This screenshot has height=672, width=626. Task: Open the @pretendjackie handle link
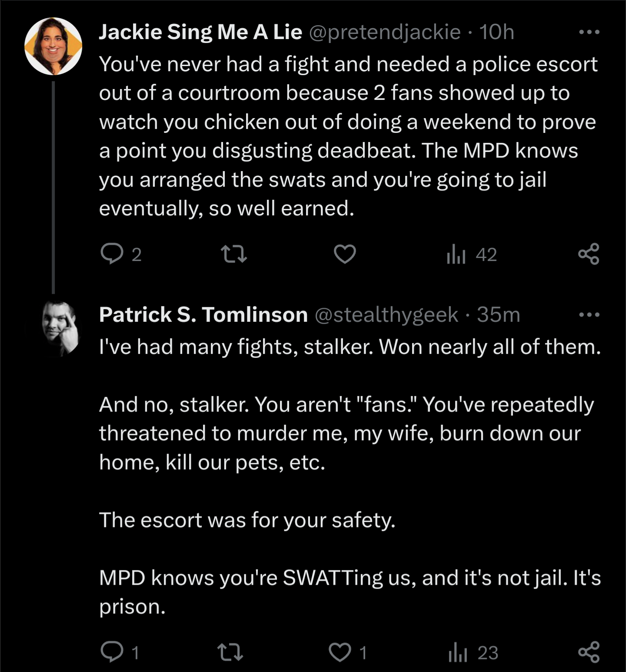(385, 32)
